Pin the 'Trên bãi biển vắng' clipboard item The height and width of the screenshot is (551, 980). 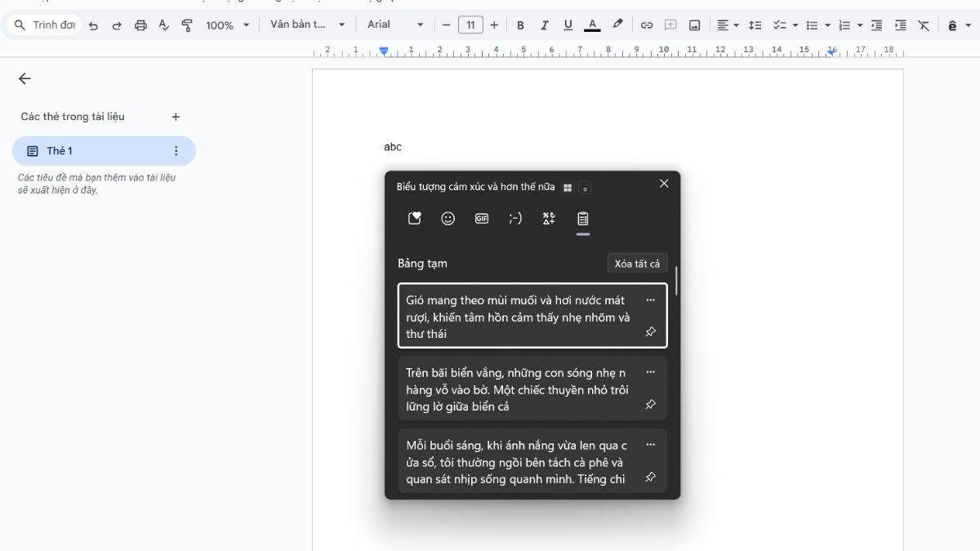point(651,404)
